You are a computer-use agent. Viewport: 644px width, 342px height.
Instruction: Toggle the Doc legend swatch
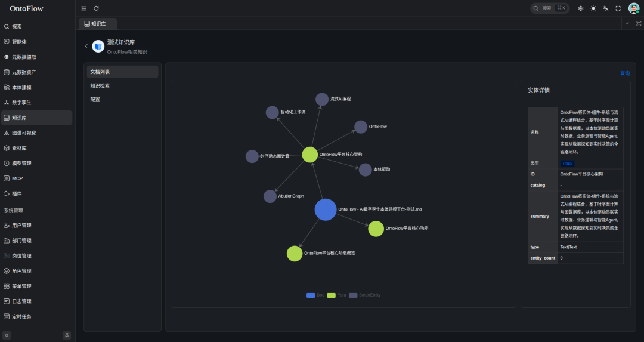pos(311,295)
